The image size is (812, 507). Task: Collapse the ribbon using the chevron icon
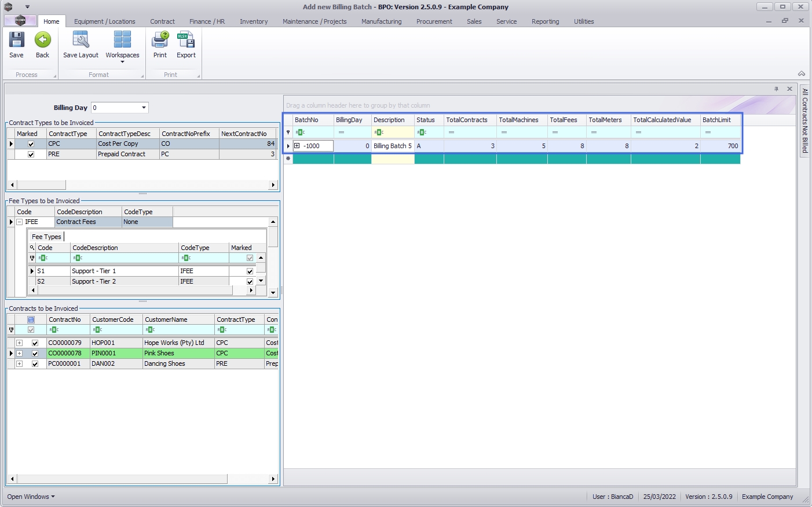coord(802,74)
